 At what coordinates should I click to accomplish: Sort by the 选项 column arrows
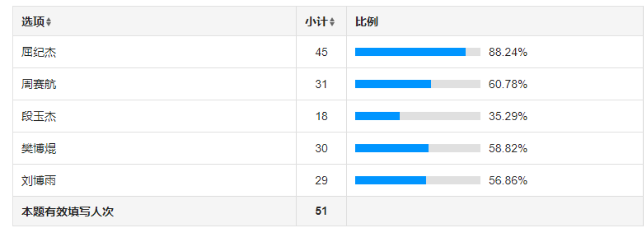[49, 22]
